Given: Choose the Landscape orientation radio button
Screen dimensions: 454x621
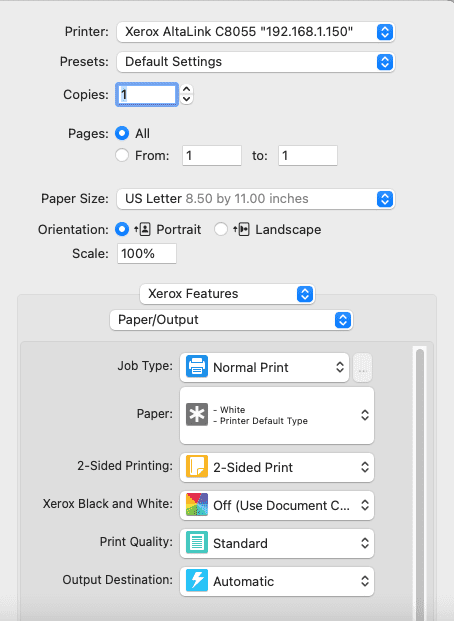Looking at the screenshot, I should point(221,229).
